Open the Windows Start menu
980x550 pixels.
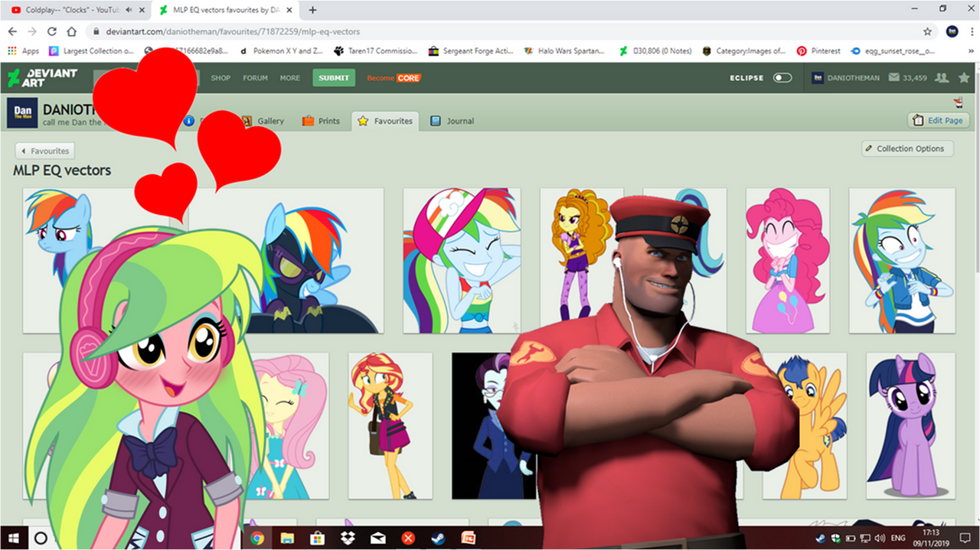[13, 539]
